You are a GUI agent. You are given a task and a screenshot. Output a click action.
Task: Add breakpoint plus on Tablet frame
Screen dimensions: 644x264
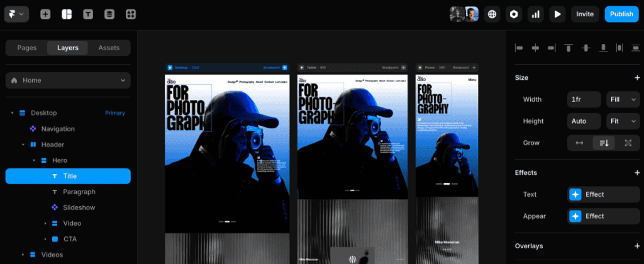click(403, 67)
